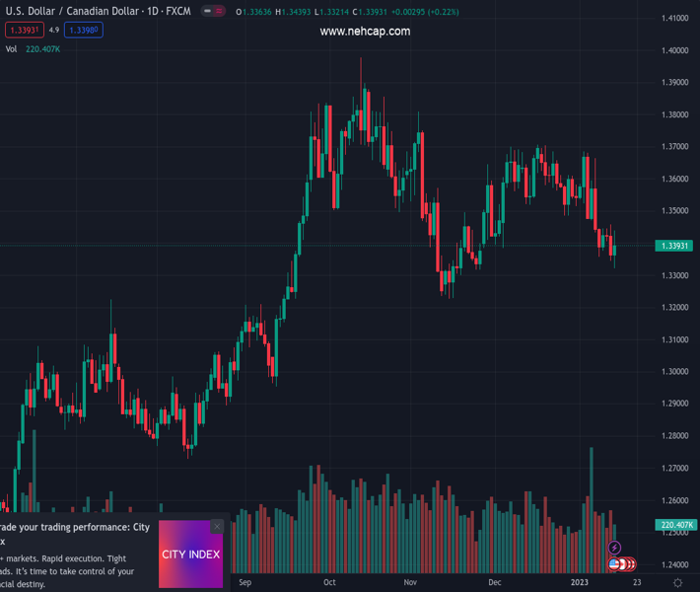
Task: Click the red sell price 1.33931 button
Action: 24,31
